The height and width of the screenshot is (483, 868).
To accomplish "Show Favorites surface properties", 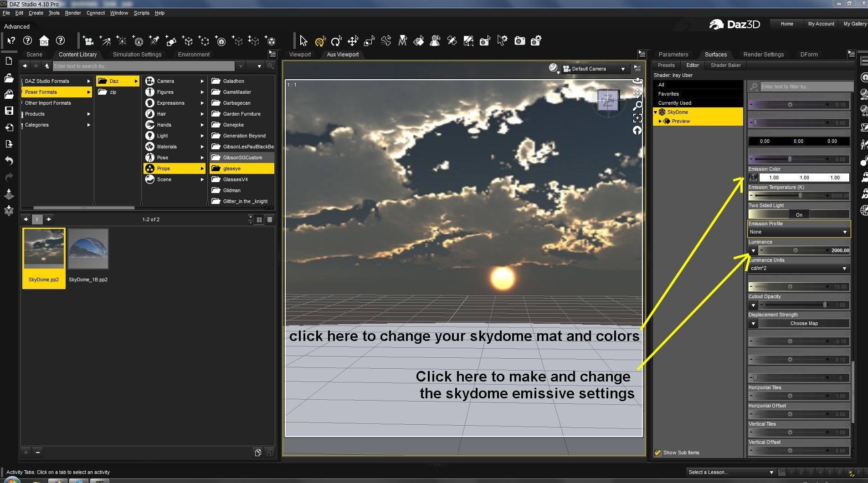I will click(668, 94).
